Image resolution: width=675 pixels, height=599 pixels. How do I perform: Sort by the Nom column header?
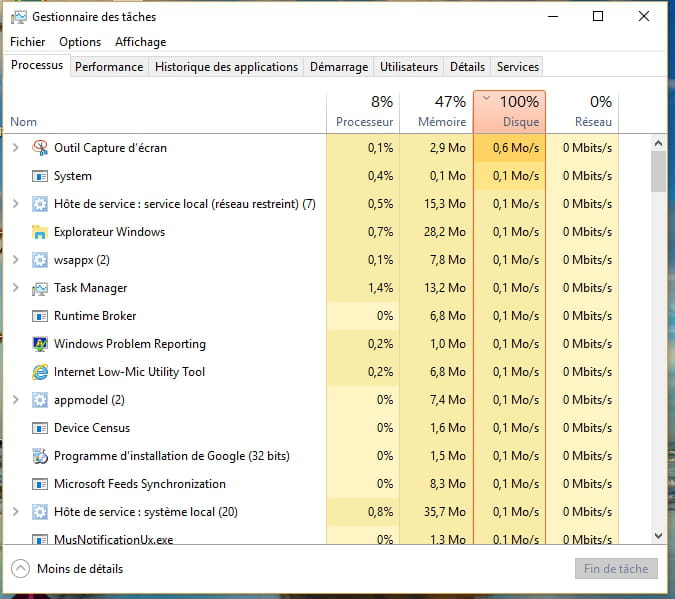click(164, 112)
